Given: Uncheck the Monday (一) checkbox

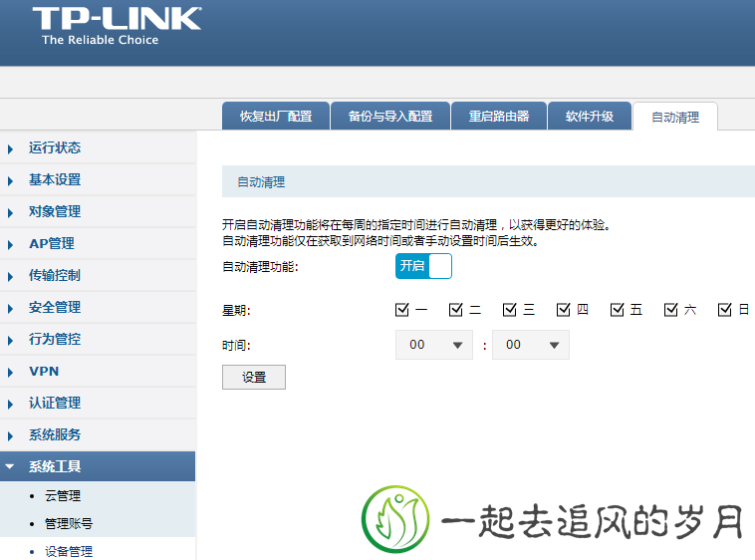Looking at the screenshot, I should (x=402, y=310).
